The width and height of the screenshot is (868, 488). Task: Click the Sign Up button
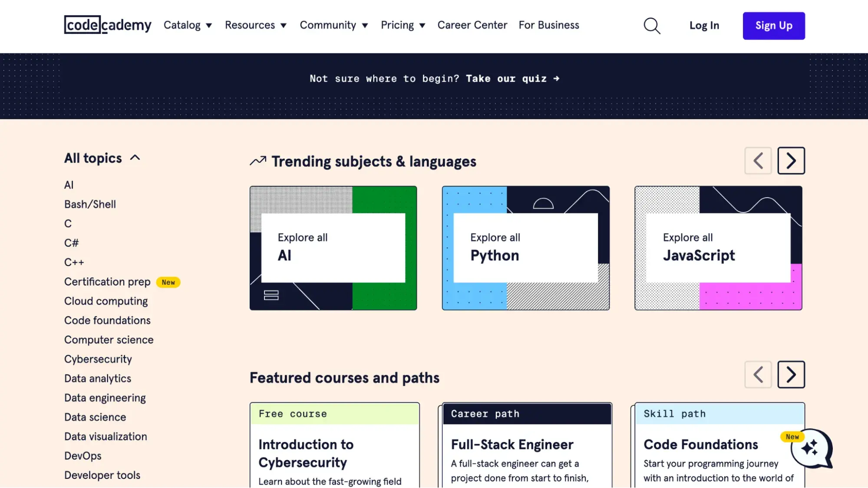[x=773, y=26]
